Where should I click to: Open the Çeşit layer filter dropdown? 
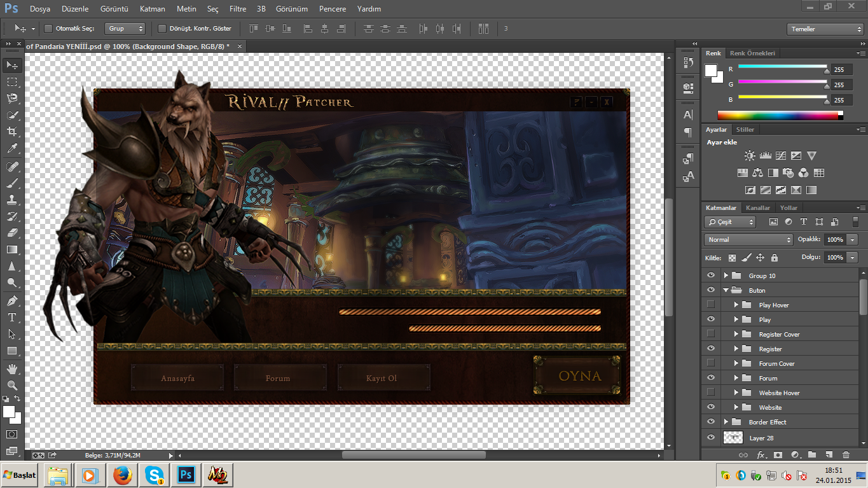(730, 222)
